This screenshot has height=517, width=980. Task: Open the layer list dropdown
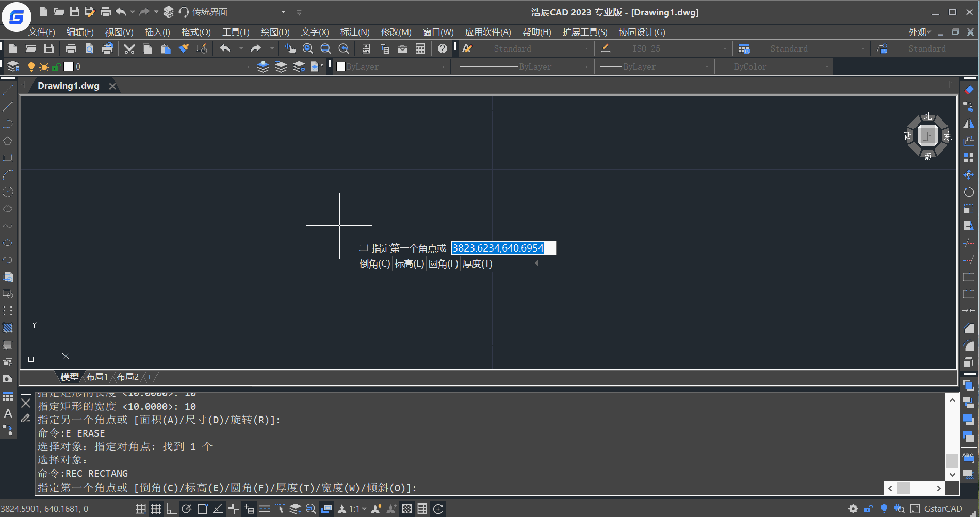pos(248,66)
